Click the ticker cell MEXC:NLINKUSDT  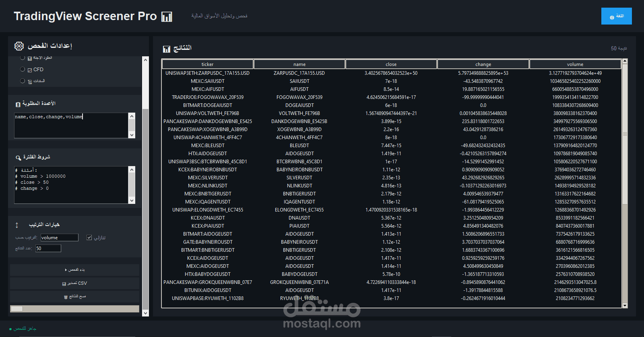[207, 186]
